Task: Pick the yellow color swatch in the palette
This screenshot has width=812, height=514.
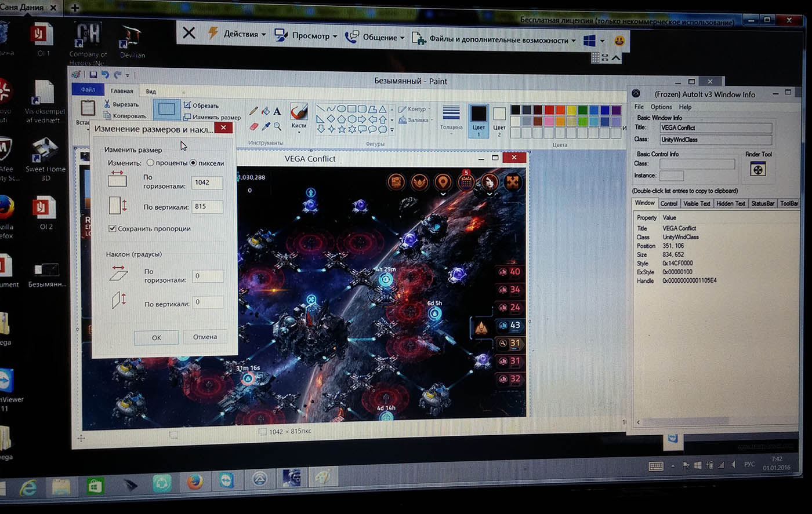Action: 571,110
